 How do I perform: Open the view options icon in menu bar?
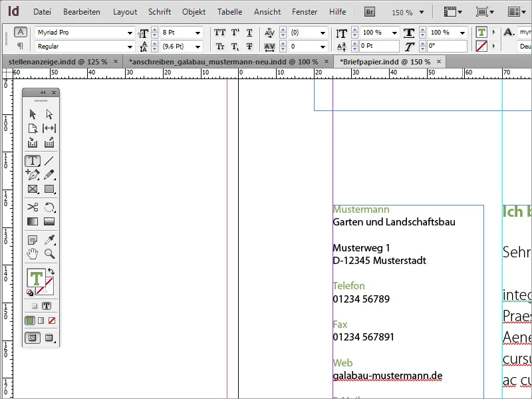pos(453,12)
